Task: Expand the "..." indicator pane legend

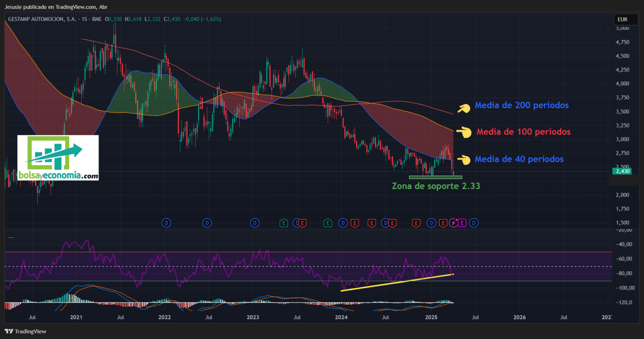Action: click(11, 237)
